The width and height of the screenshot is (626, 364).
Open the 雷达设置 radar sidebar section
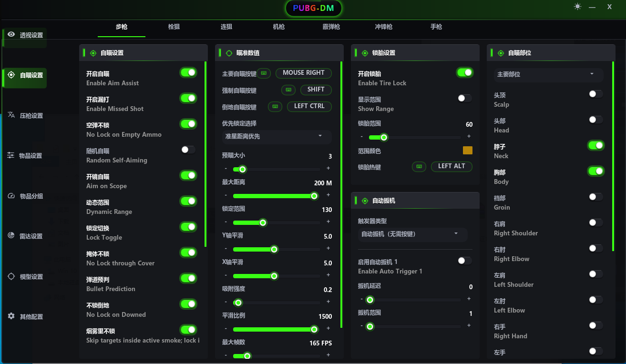[x=25, y=236]
